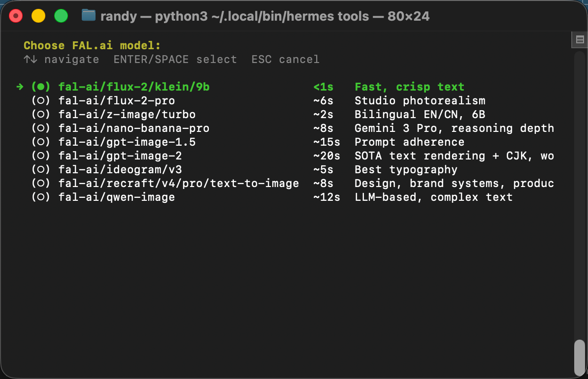This screenshot has height=379, width=588.
Task: Click the 'ENTER/SPACE select' hint text
Action: point(175,60)
